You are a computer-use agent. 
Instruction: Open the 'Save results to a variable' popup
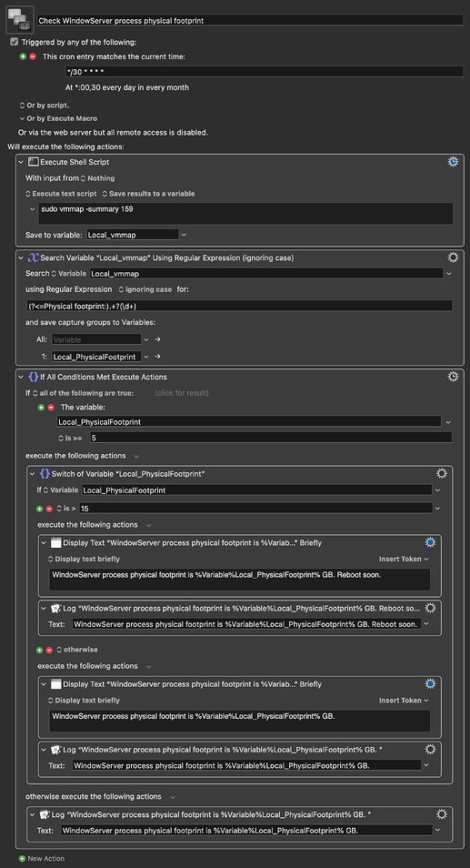tap(148, 194)
